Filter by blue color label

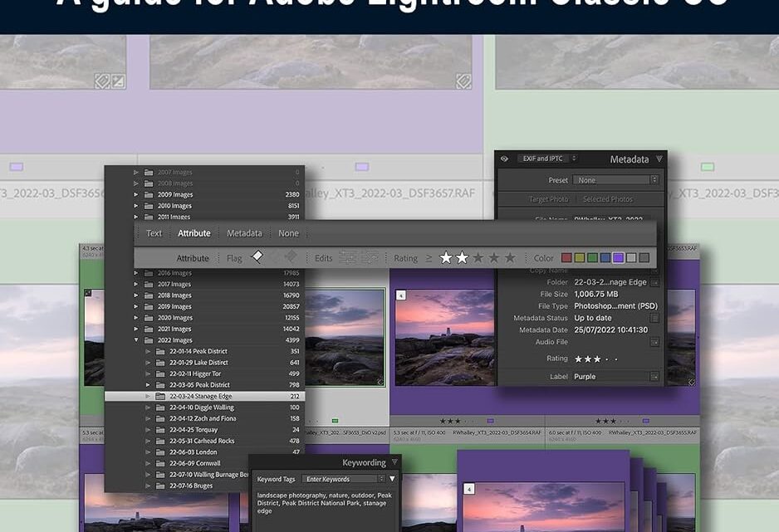tap(605, 257)
